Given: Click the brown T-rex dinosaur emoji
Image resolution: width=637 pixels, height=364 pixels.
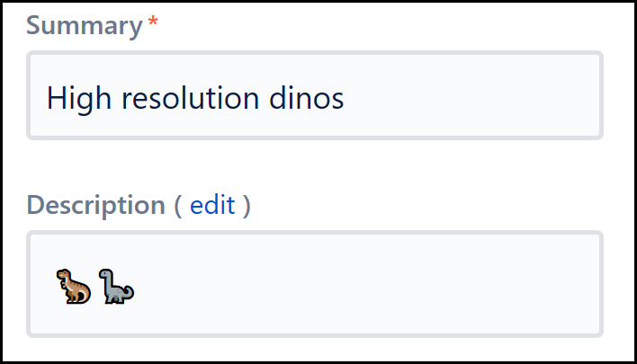Looking at the screenshot, I should coord(73,286).
